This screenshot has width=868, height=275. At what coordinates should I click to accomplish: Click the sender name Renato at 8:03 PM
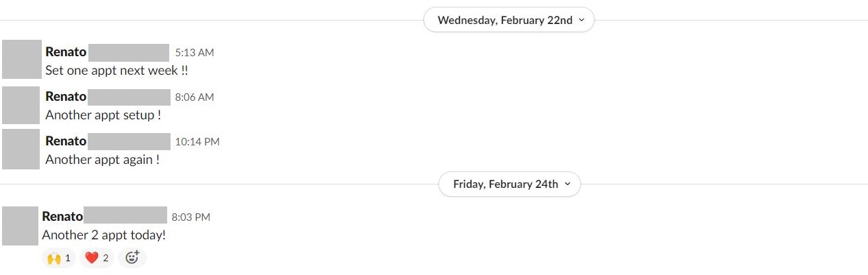(62, 217)
